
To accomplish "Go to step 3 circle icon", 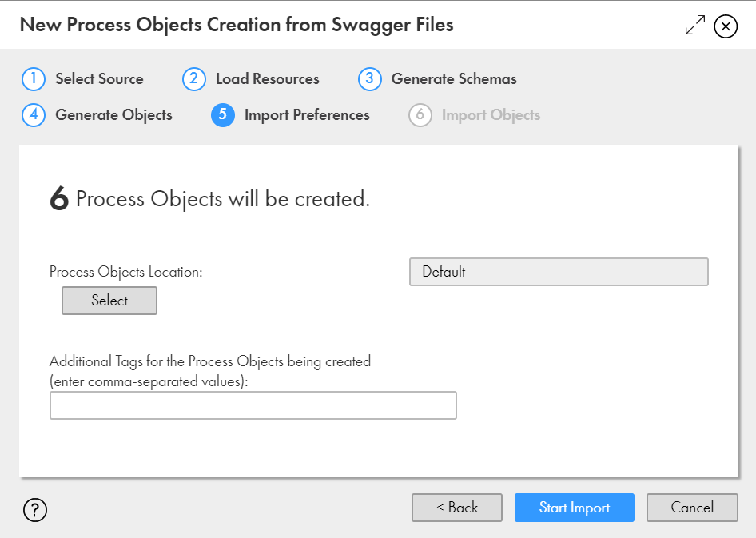I will pos(370,78).
